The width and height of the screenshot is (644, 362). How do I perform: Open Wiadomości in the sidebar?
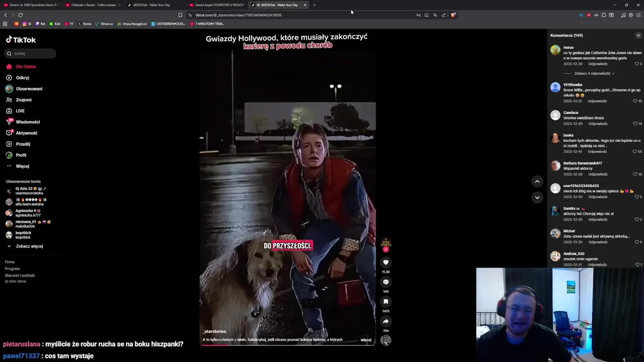(x=23, y=122)
